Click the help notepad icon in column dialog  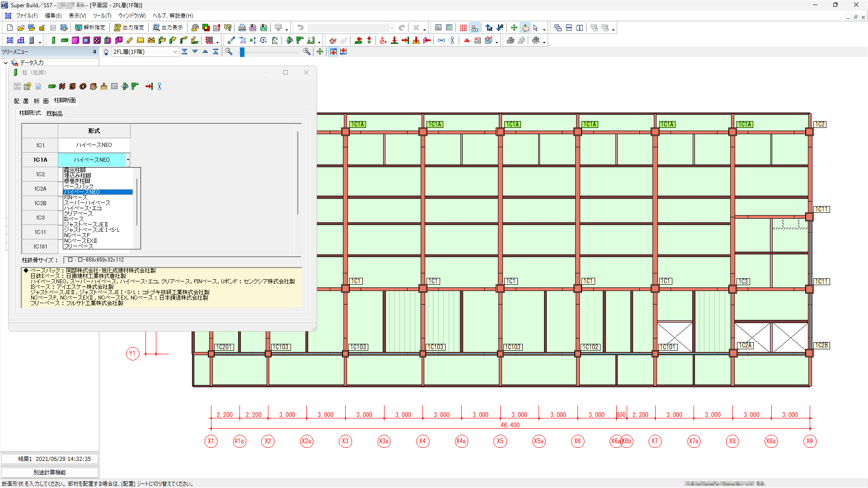pos(28,86)
